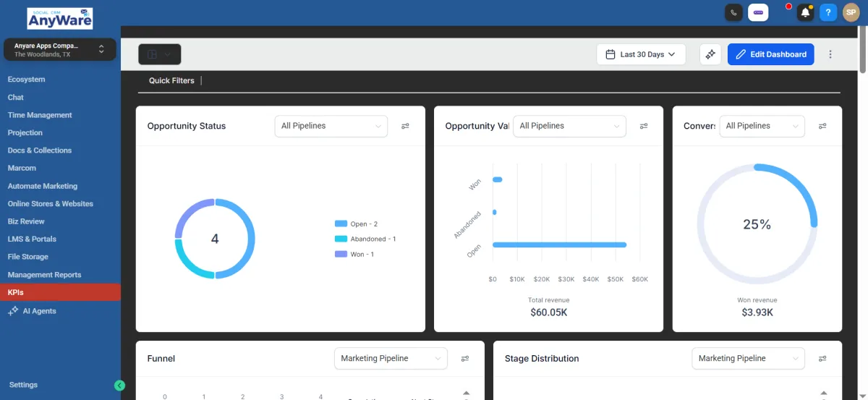This screenshot has width=868, height=400.
Task: Open the phone dialer icon
Action: pos(733,12)
